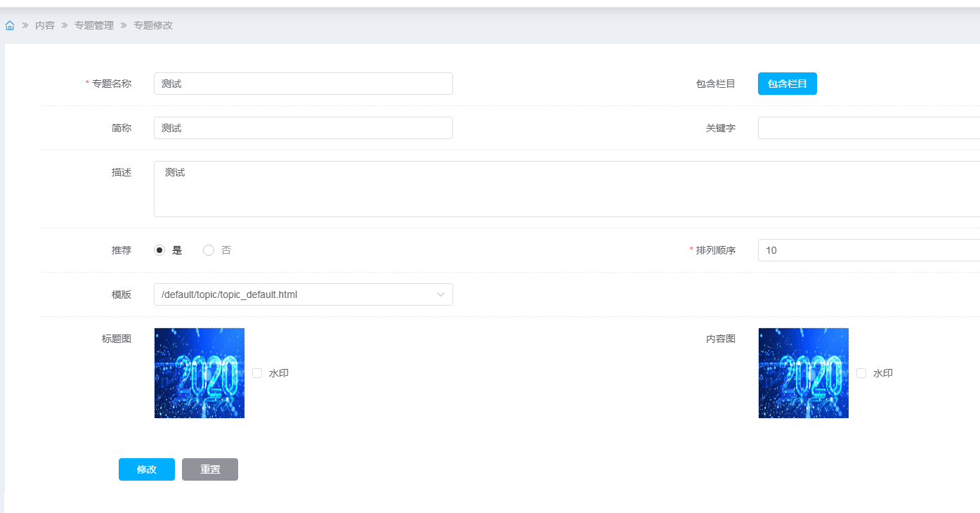This screenshot has width=980, height=513.
Task: Go to 专题管理 breadcrumb item
Action: 94,25
